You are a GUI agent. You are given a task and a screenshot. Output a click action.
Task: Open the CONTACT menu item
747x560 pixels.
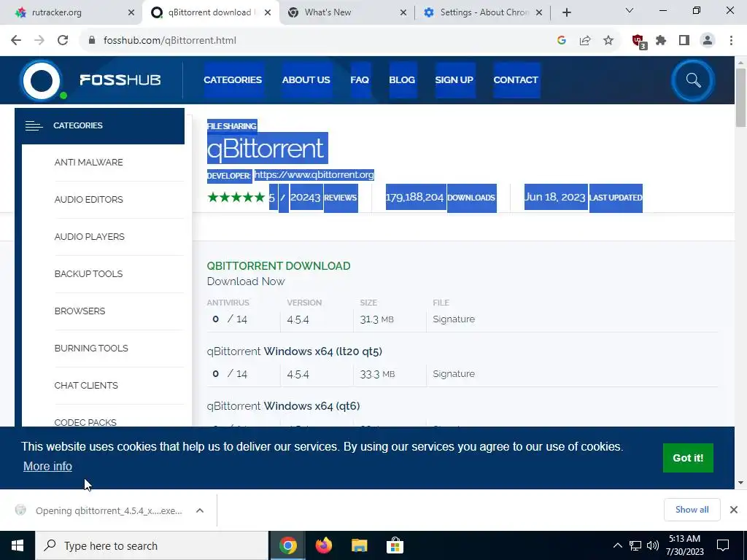(x=516, y=80)
